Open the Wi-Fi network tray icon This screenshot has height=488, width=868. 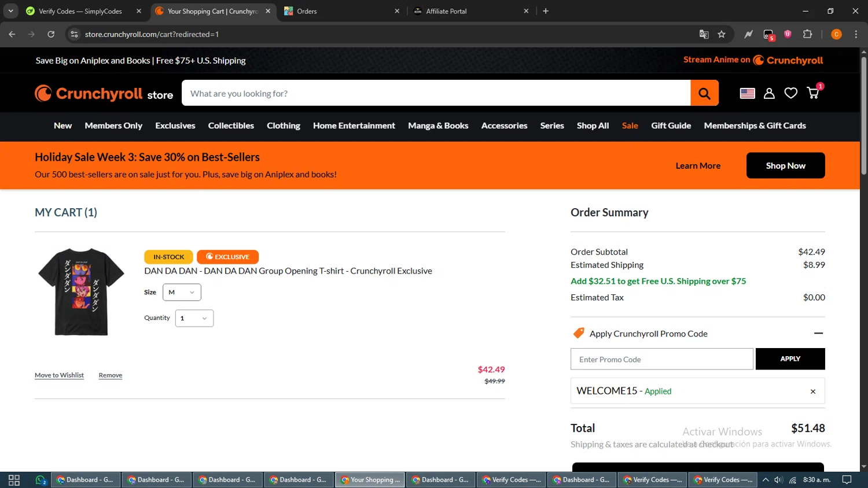[793, 480]
